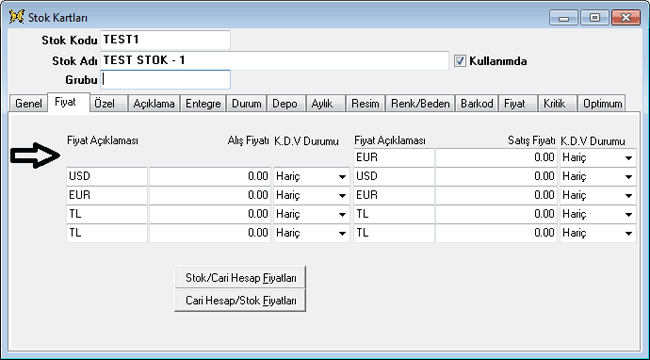Click the butterfly app icon in title bar
The height and width of the screenshot is (360, 650).
coord(17,17)
